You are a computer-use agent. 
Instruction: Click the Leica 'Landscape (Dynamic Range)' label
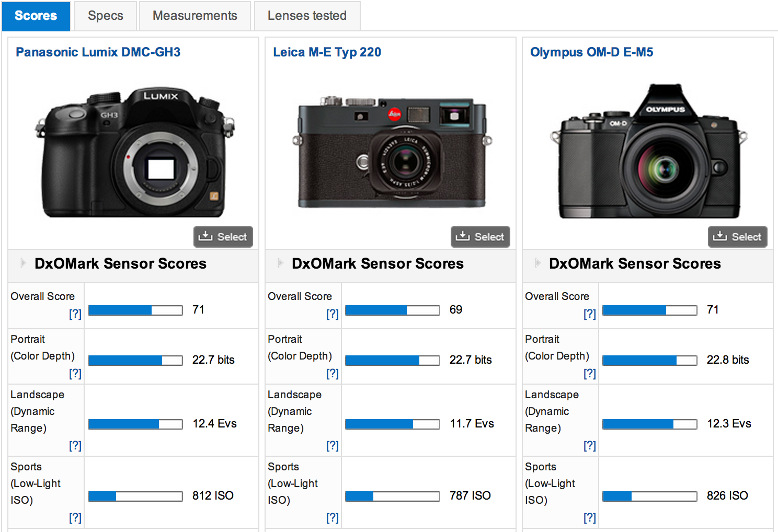click(x=295, y=411)
